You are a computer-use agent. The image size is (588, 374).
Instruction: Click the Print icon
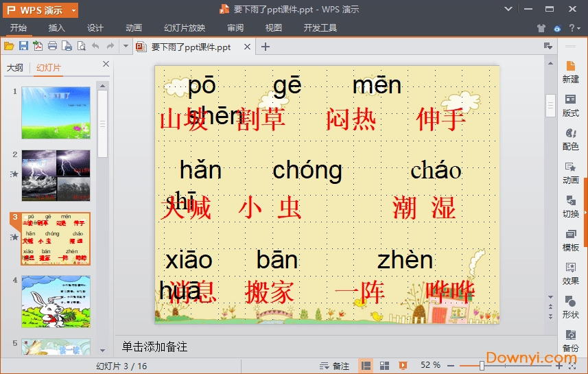52,46
